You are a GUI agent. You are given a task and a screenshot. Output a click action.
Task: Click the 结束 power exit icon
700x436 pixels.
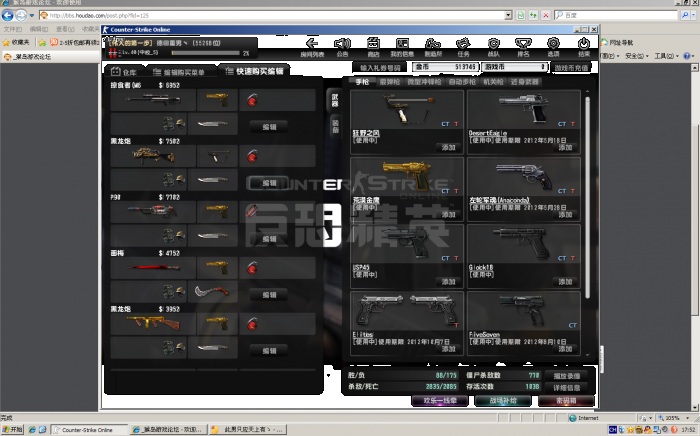coord(583,44)
